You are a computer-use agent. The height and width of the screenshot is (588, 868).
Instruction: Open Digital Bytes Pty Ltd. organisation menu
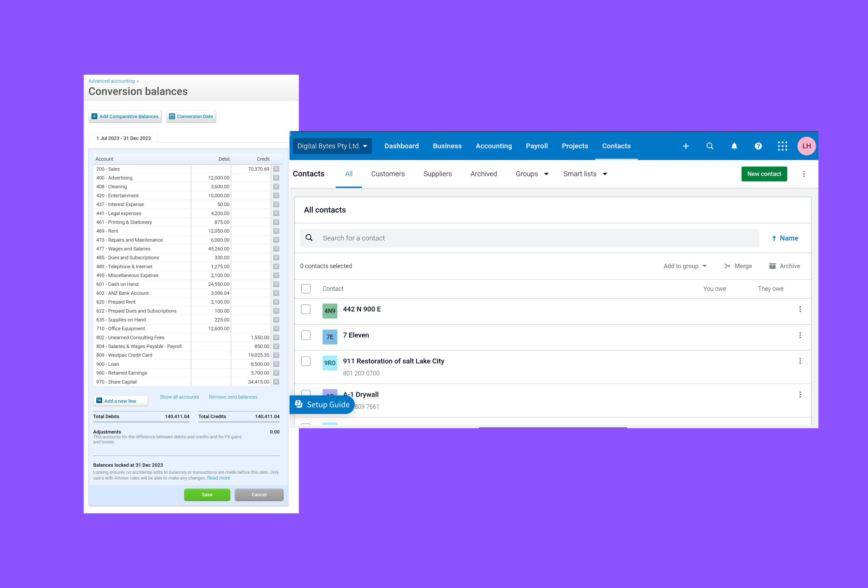click(x=332, y=146)
